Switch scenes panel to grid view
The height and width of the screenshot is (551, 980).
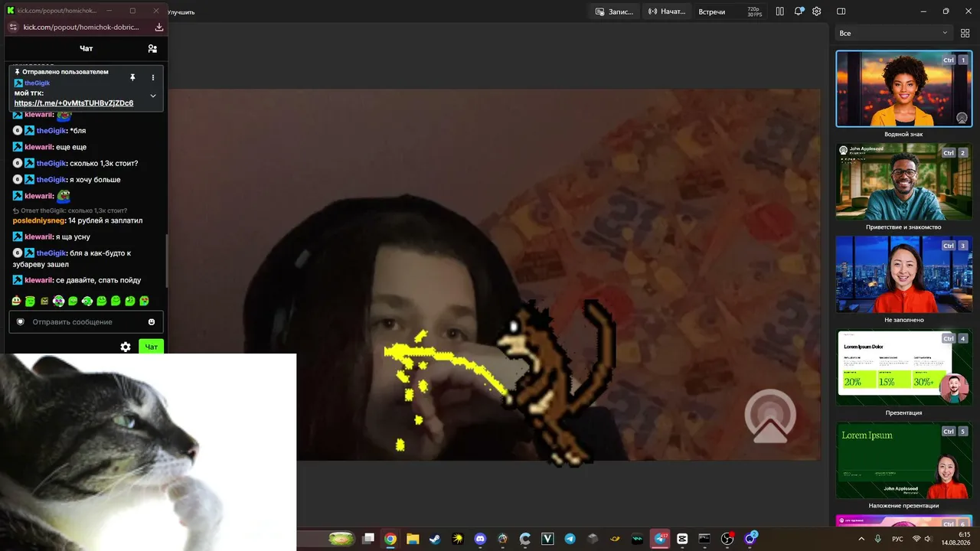(964, 34)
